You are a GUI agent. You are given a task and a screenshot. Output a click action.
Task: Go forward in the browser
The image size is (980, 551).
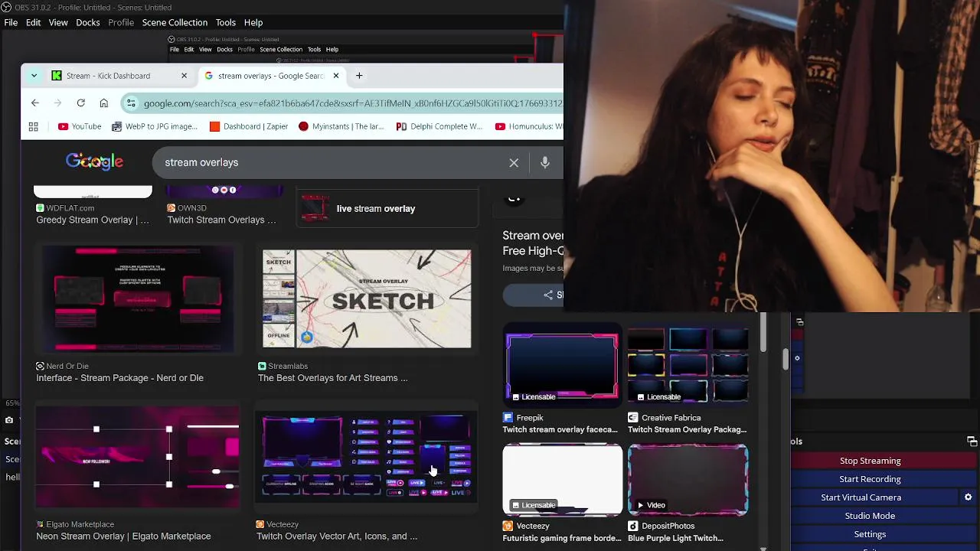tap(57, 103)
